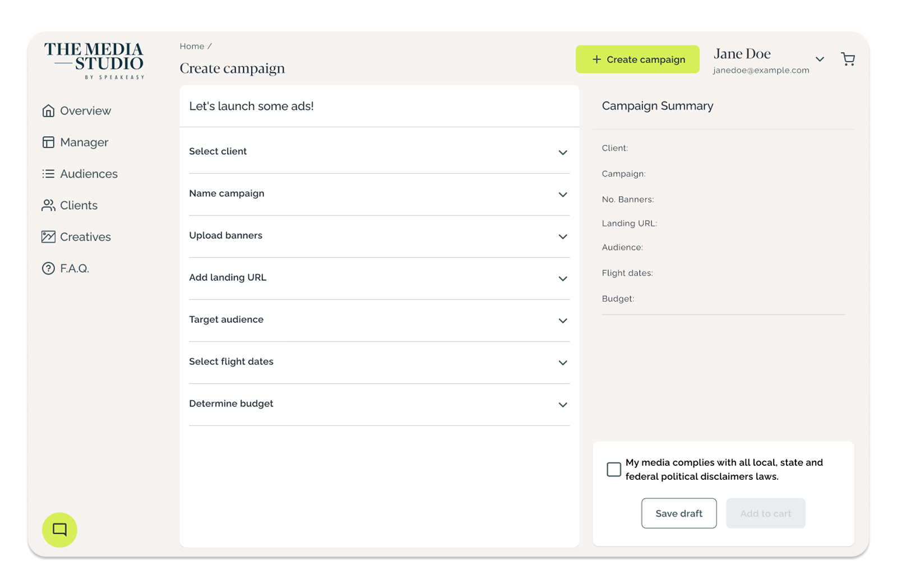Expand the Upload banners section
The width and height of the screenshot is (897, 588).
379,236
